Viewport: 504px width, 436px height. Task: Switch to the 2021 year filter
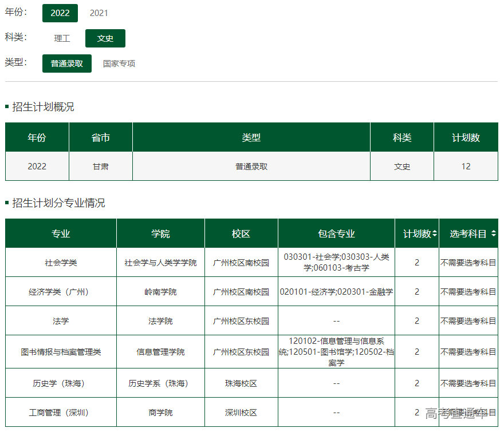coord(99,13)
